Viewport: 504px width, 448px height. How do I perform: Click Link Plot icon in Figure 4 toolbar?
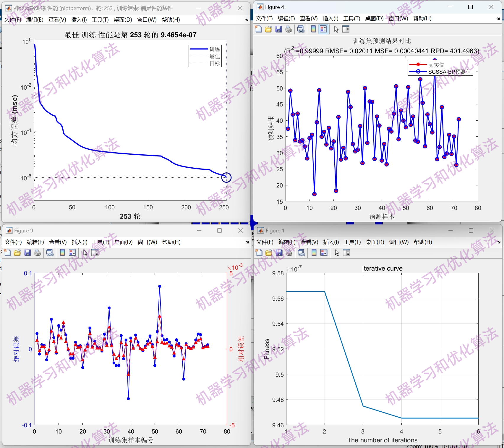(x=301, y=29)
